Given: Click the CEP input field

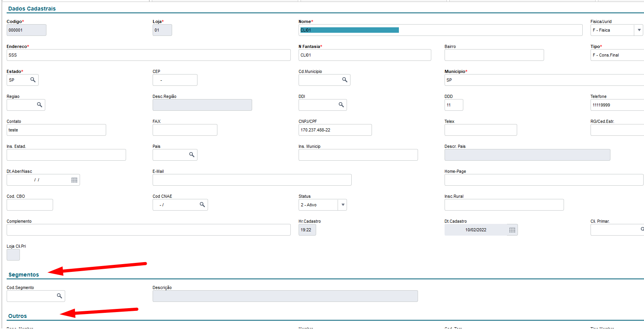Looking at the screenshot, I should pyautogui.click(x=175, y=80).
